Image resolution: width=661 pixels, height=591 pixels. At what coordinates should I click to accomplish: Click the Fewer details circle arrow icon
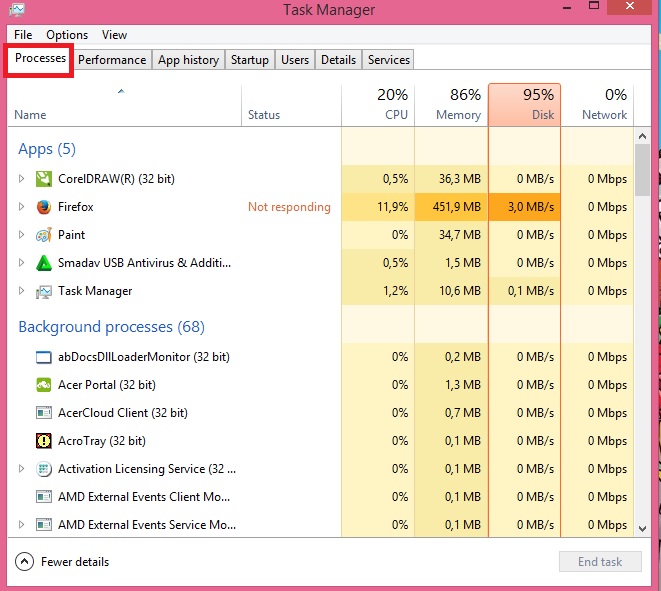click(x=24, y=561)
